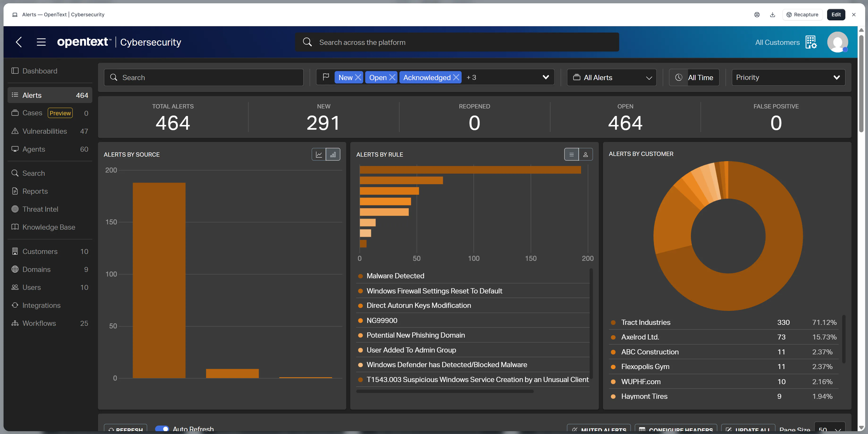
Task: Click the help icon in top bar
Action: 757,14
